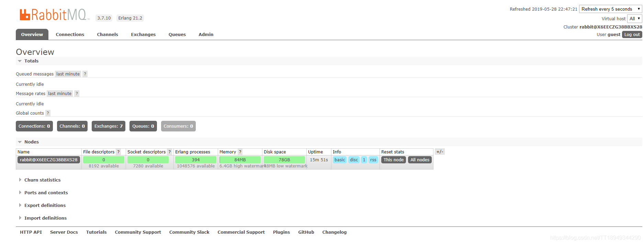Click the RabbitMQ logo
Viewport: 644px width, 244px height.
click(x=54, y=15)
